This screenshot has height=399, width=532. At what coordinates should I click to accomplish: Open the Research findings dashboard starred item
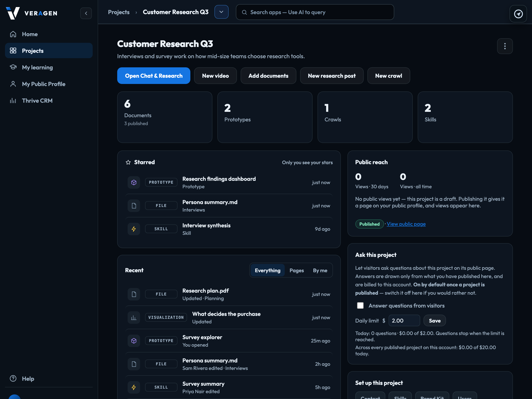(229, 182)
